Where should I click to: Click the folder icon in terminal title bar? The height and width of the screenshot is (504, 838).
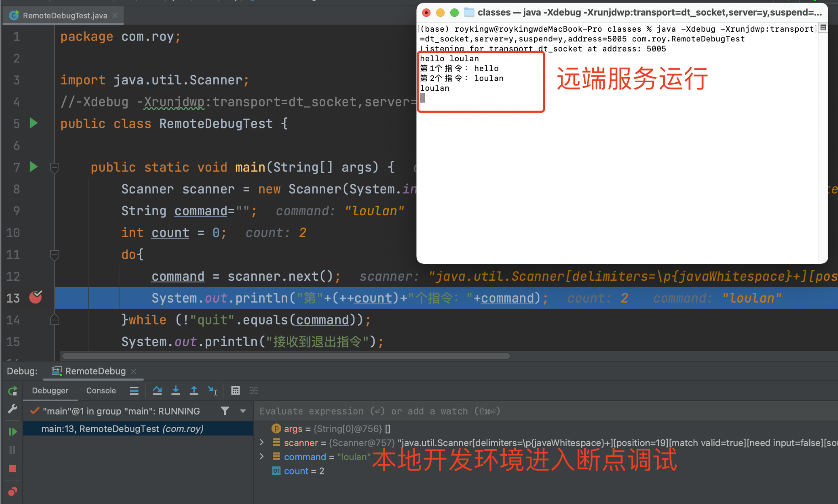(469, 12)
